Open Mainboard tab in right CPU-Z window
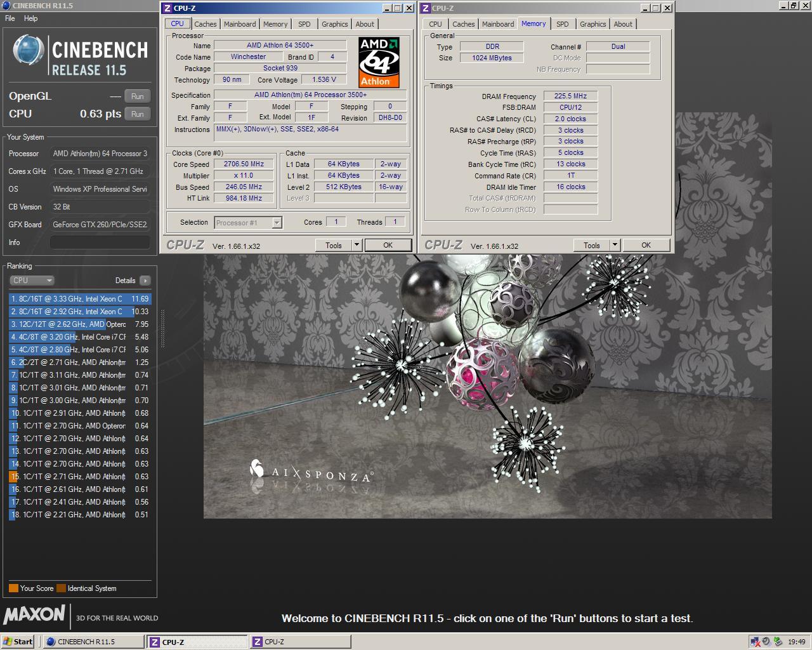Viewport: 812px width, 650px height. point(498,24)
